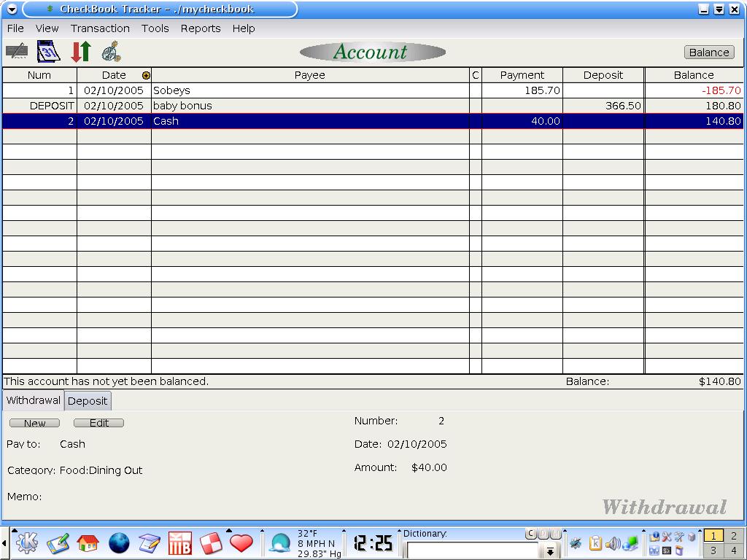
Task: Click the gears settings toolbar icon
Action: tap(111, 52)
